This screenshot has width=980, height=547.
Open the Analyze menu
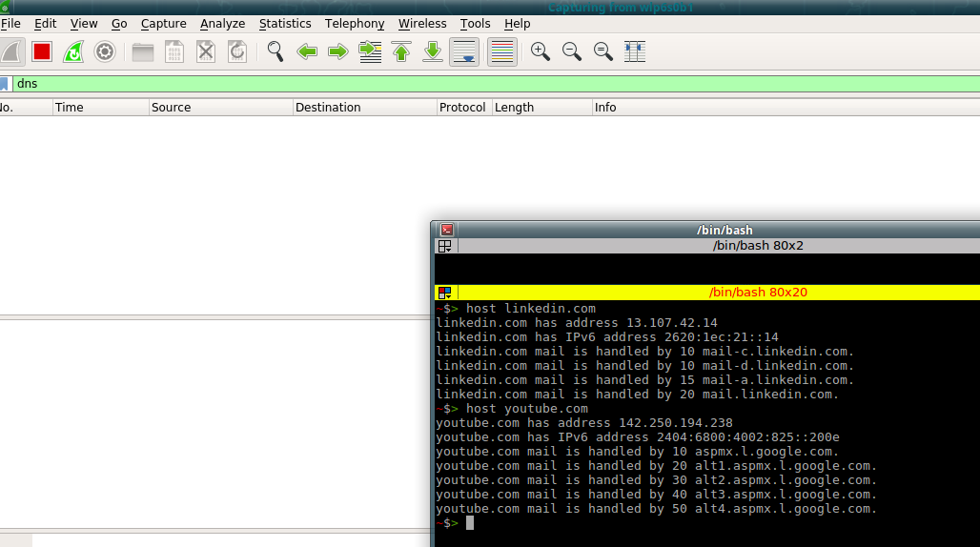click(222, 24)
